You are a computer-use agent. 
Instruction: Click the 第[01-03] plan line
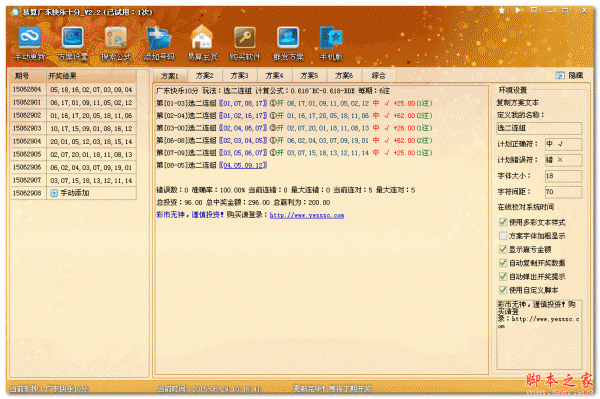[294, 103]
